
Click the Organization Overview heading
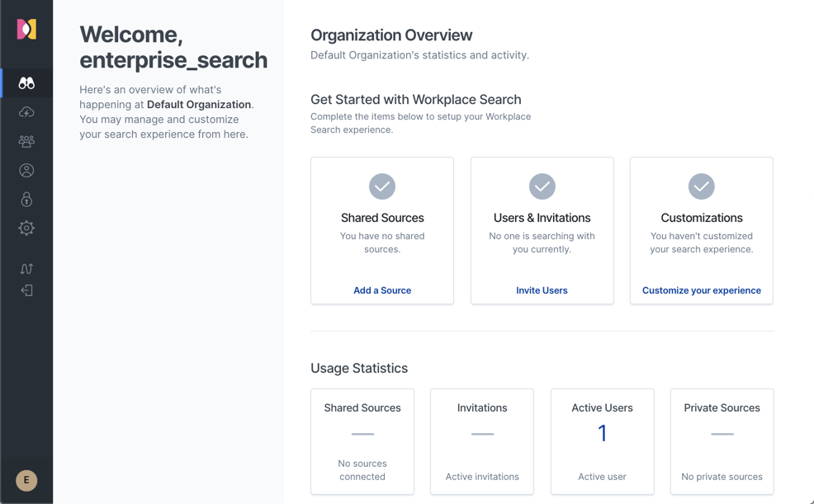point(391,35)
